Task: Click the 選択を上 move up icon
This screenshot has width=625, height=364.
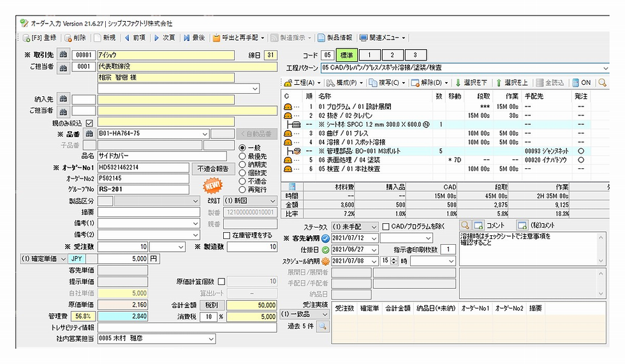Action: tap(499, 83)
